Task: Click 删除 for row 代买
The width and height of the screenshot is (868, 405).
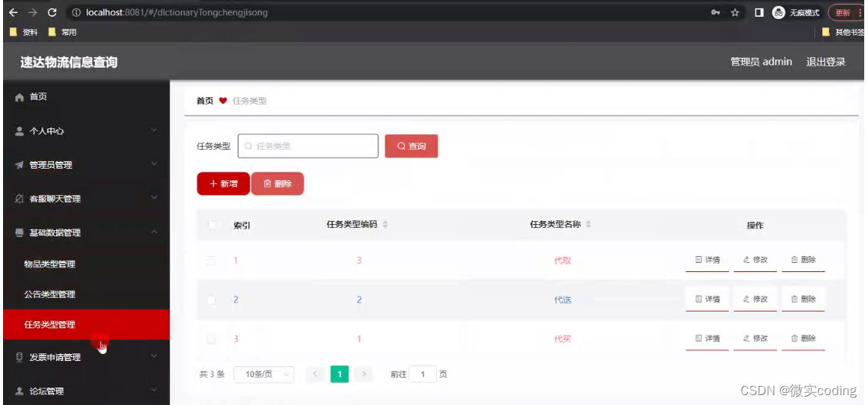Action: pos(803,339)
